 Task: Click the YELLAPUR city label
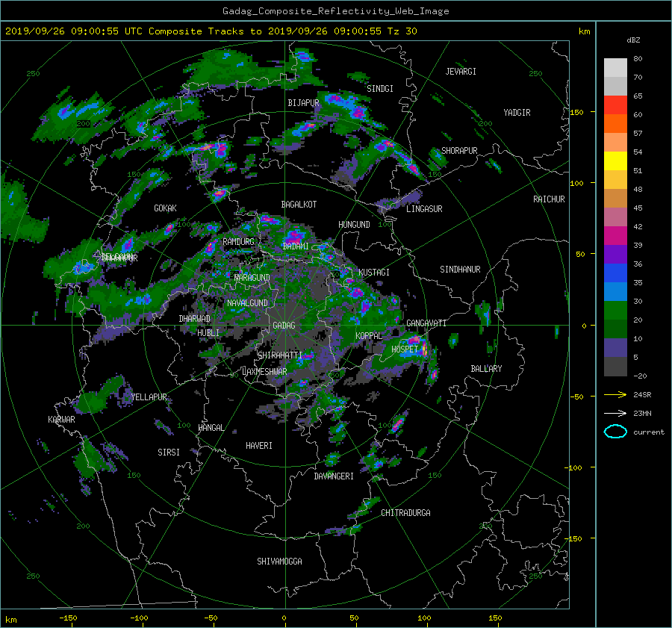pos(149,397)
